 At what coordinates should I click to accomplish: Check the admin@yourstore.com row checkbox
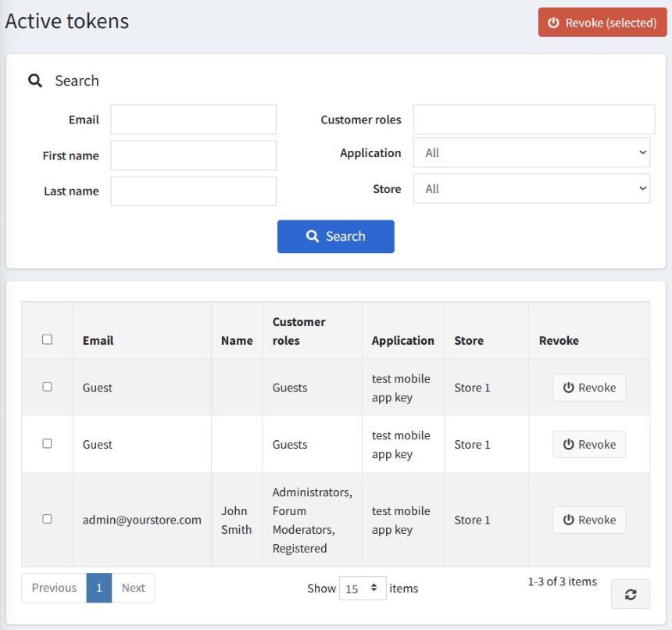point(47,518)
